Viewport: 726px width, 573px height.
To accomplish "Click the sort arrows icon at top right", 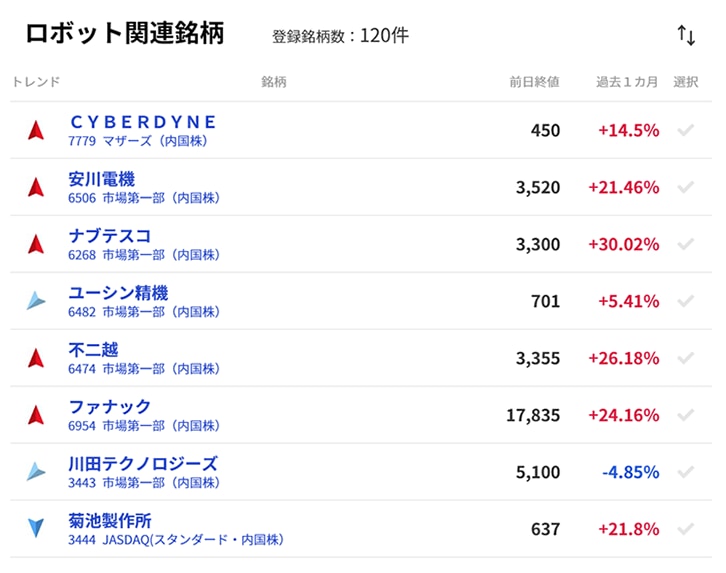I will (686, 35).
